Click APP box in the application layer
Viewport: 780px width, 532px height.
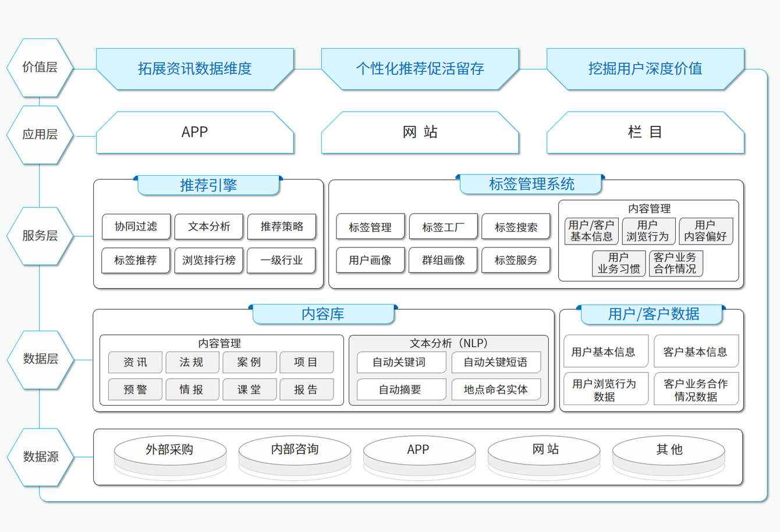(x=195, y=133)
